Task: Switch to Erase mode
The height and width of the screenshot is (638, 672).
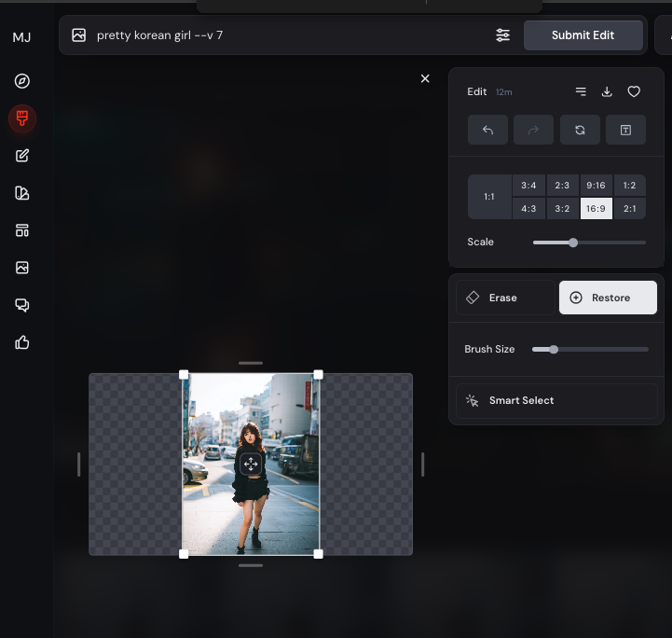Action: coord(504,298)
